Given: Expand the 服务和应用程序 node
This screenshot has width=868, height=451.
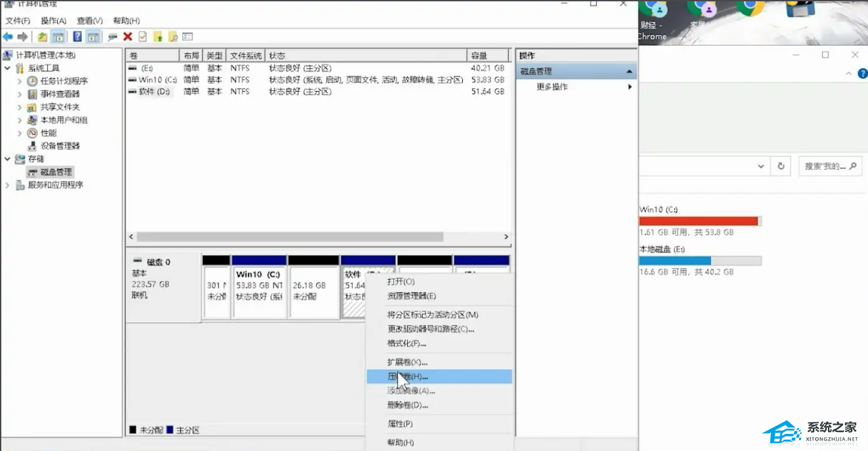Looking at the screenshot, I should (x=7, y=185).
